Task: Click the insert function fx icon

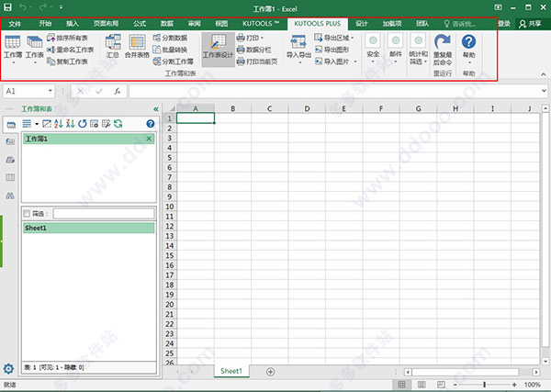Action: (x=118, y=91)
